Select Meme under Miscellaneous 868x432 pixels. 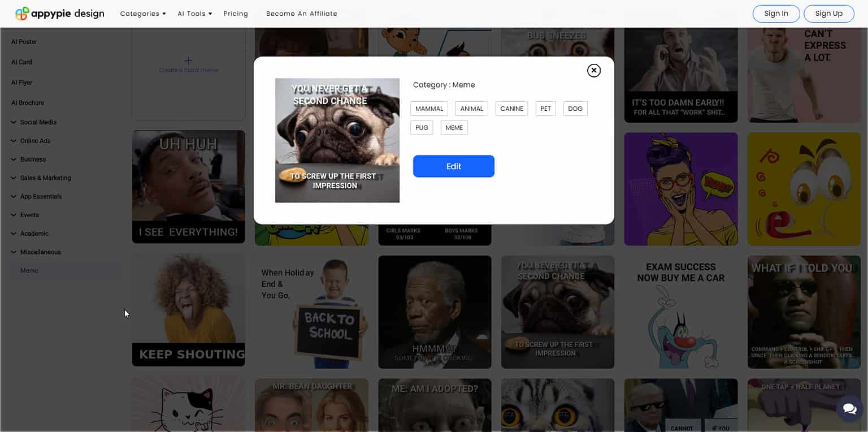29,270
